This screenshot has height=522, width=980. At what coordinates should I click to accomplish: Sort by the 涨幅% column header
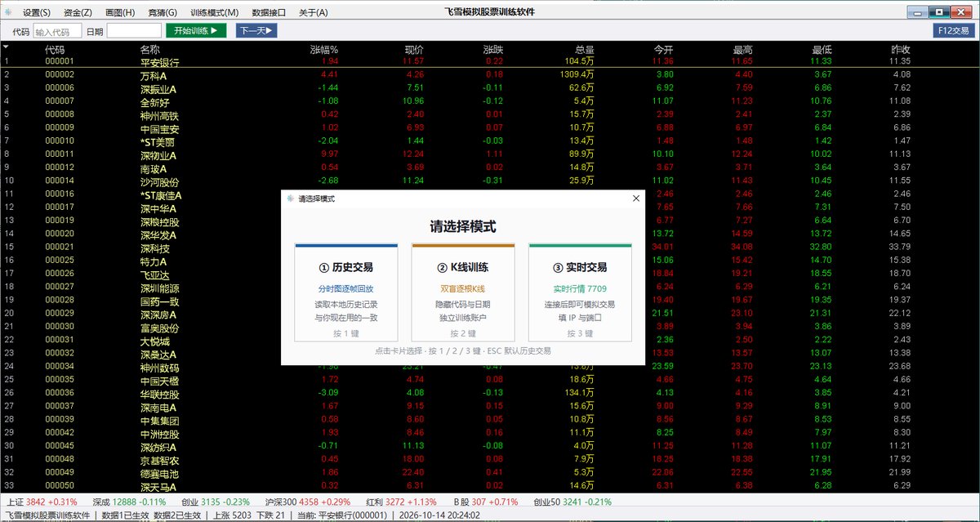click(x=324, y=50)
